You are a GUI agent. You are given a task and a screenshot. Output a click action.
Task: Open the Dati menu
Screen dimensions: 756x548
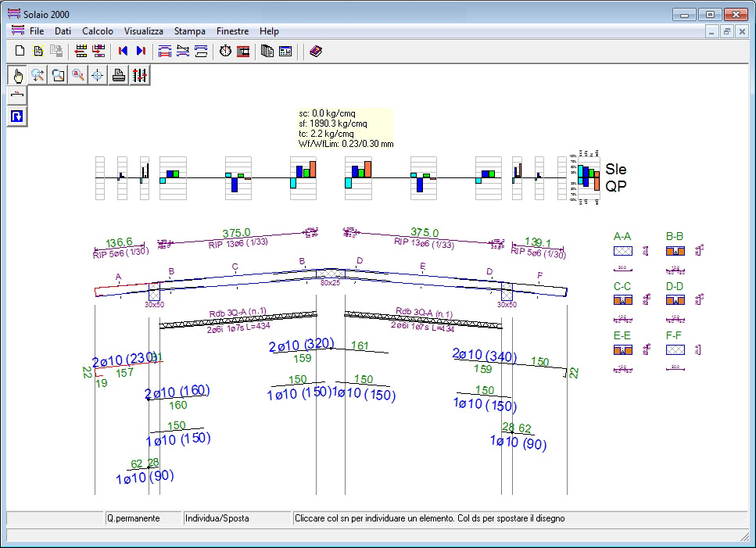pos(63,30)
